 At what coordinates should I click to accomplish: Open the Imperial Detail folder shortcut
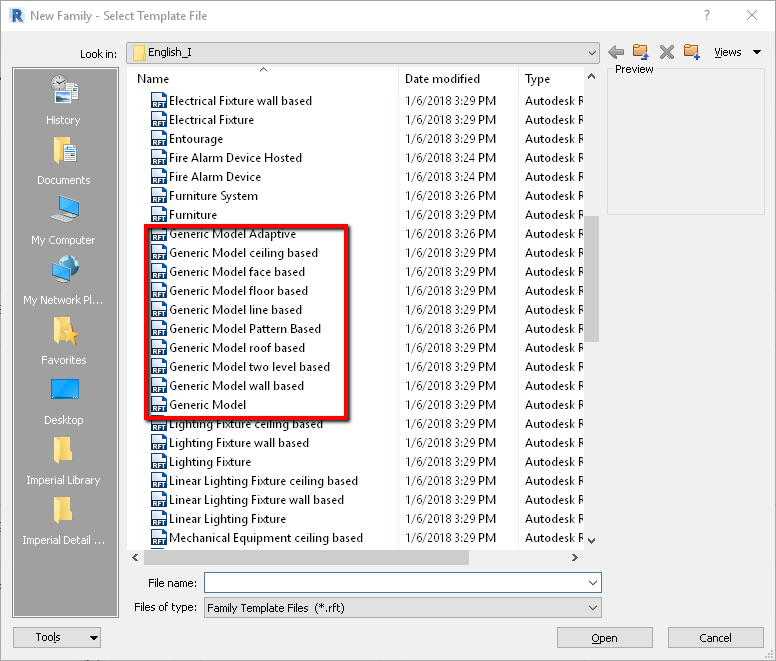point(65,520)
